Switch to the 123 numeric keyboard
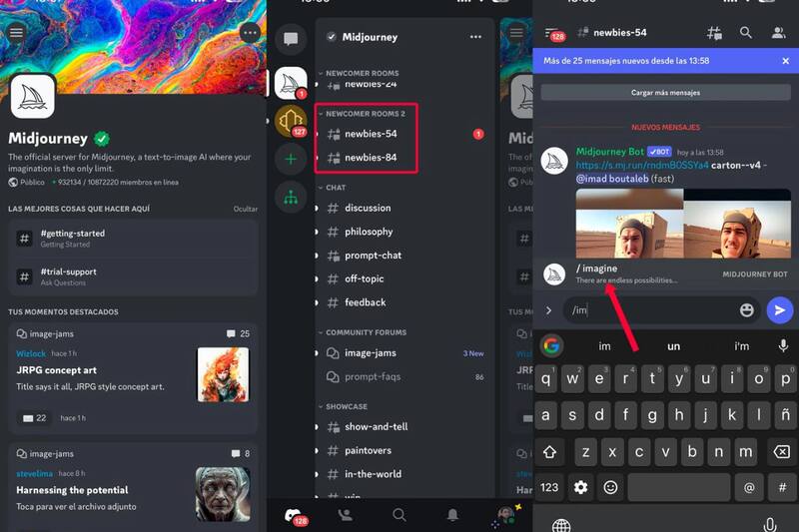 549,487
